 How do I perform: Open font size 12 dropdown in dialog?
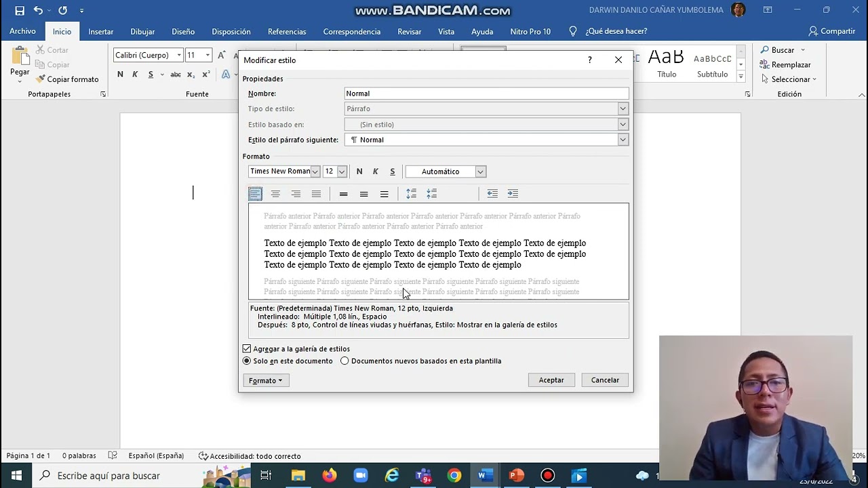[342, 171]
